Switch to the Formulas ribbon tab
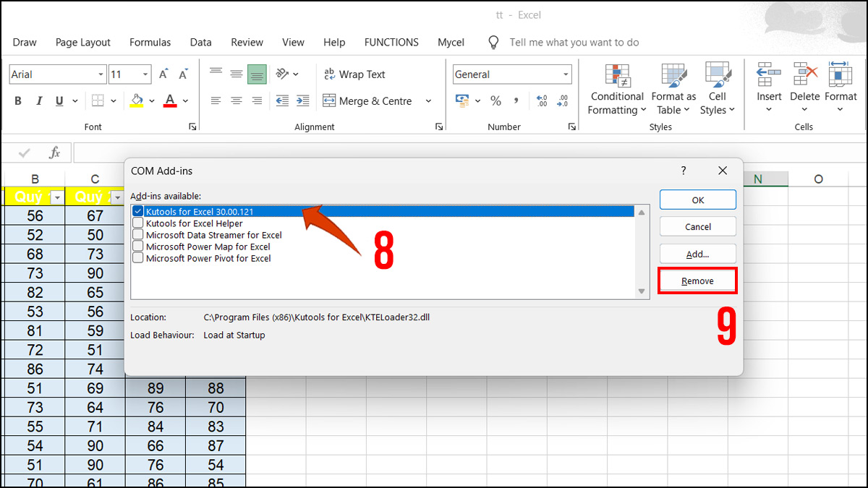This screenshot has width=868, height=488. coord(150,42)
